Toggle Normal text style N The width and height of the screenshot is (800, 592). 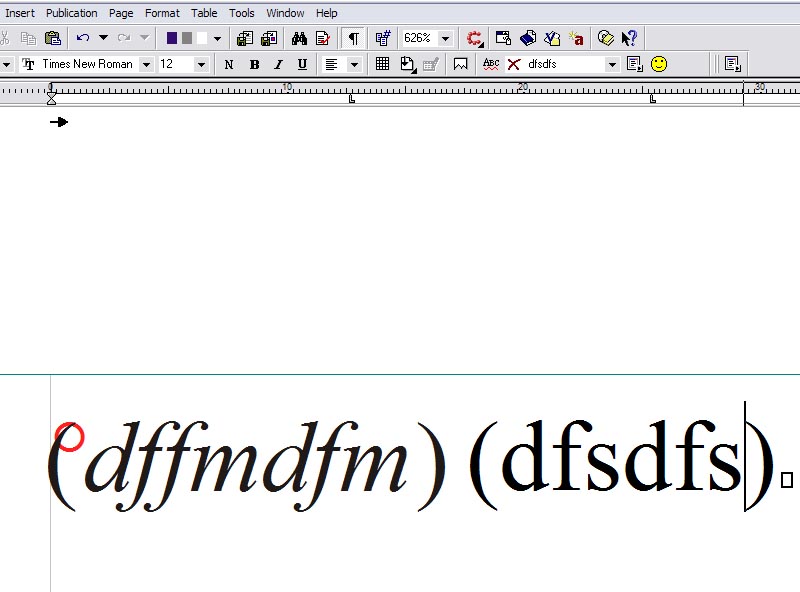pyautogui.click(x=229, y=64)
